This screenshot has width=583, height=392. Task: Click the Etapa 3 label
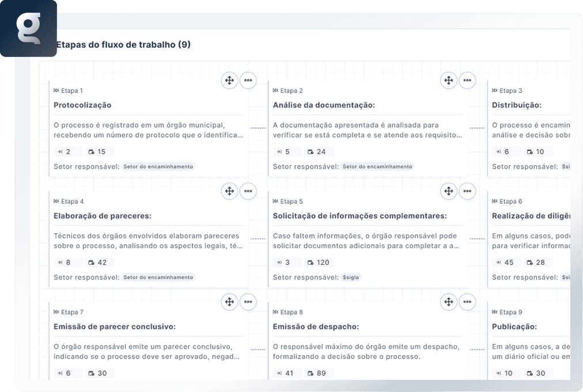(510, 90)
